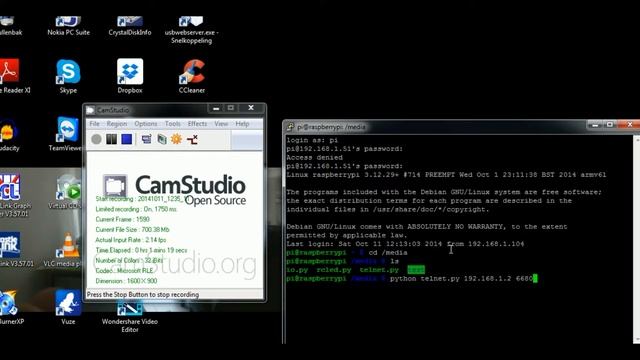
Task: Select the TeamViewer desktop icon
Action: tap(67, 134)
